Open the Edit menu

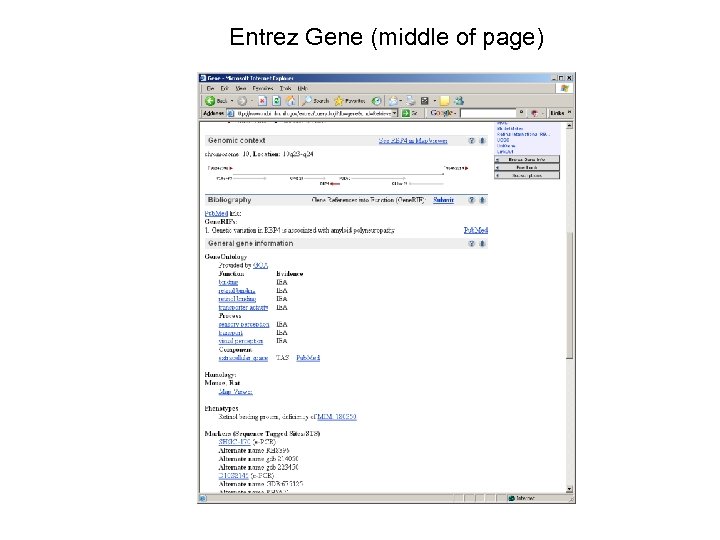point(224,88)
